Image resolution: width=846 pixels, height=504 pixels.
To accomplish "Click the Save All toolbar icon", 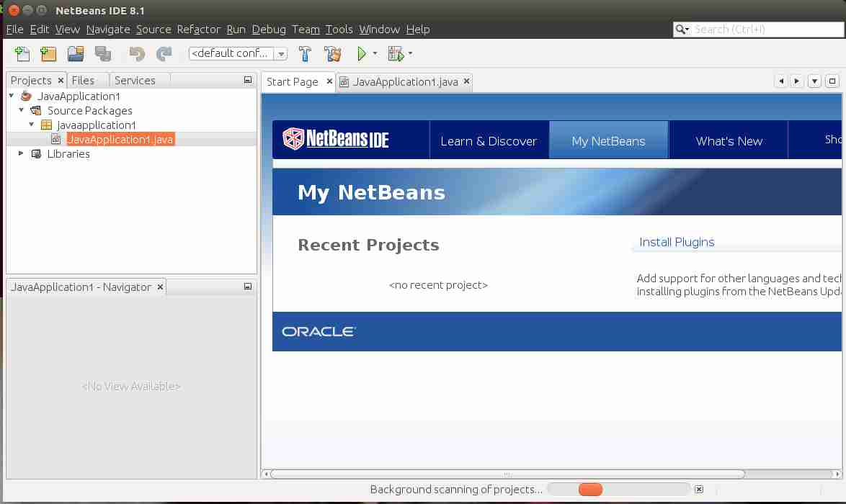I will click(103, 53).
